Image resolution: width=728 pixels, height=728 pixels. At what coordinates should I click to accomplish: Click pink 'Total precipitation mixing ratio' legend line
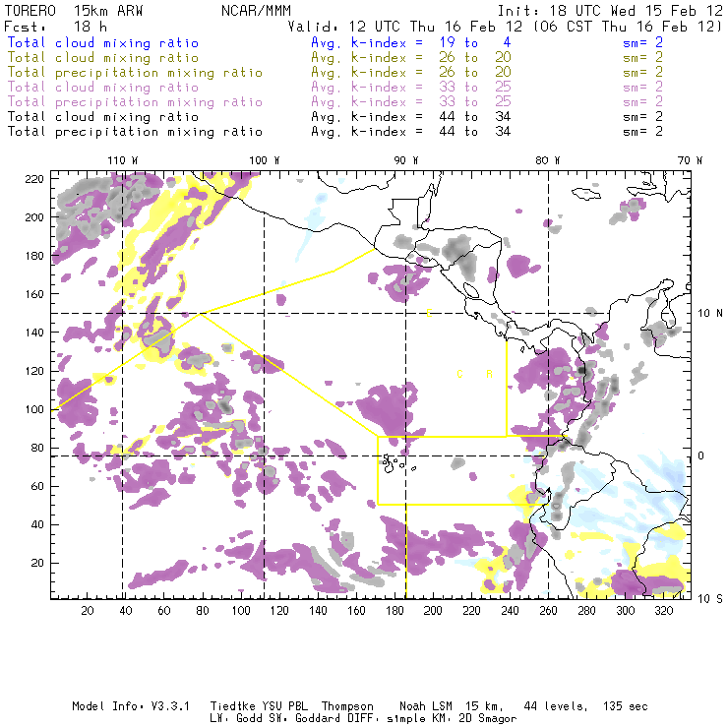pos(135,102)
